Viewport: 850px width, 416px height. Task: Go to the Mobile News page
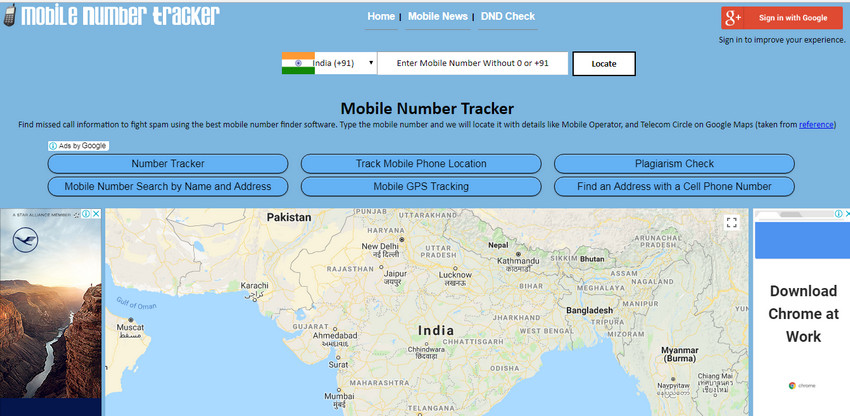pyautogui.click(x=437, y=17)
